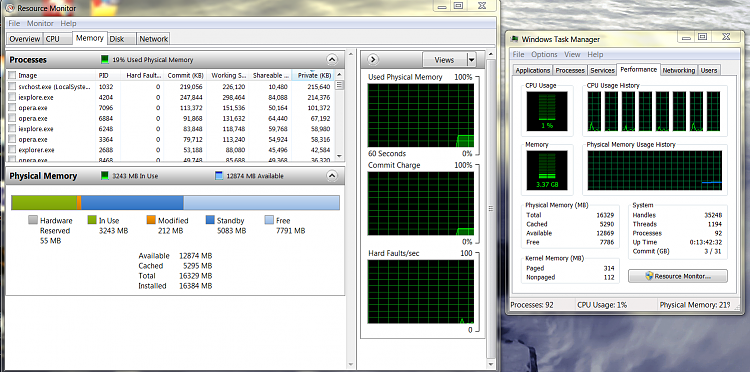Click the Resource Monitor... button
Viewport: 750px width, 372px height.
pos(678,276)
